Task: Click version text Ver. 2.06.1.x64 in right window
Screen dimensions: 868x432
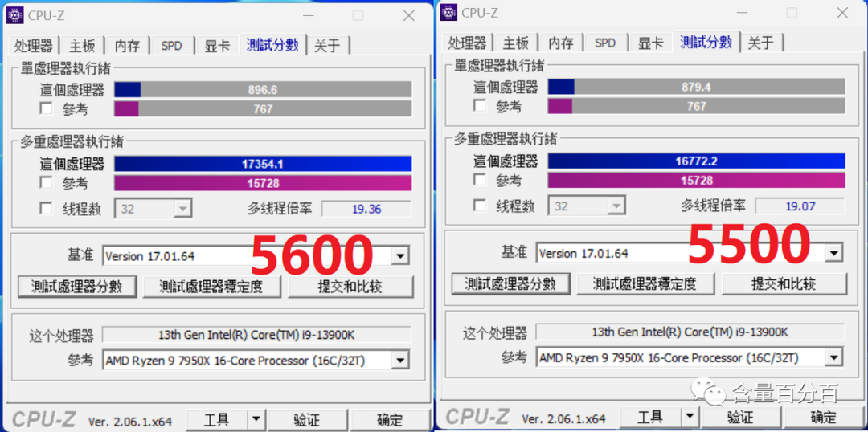Action: tap(563, 418)
